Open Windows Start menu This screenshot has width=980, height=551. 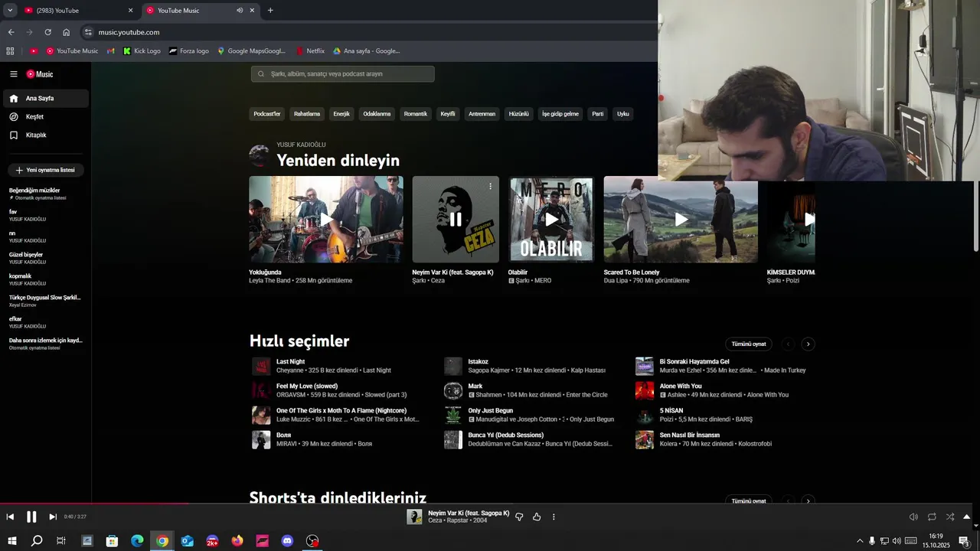11,541
